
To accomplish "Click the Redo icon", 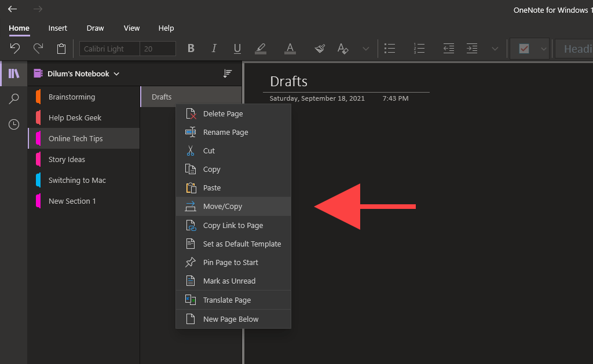I will (x=38, y=49).
